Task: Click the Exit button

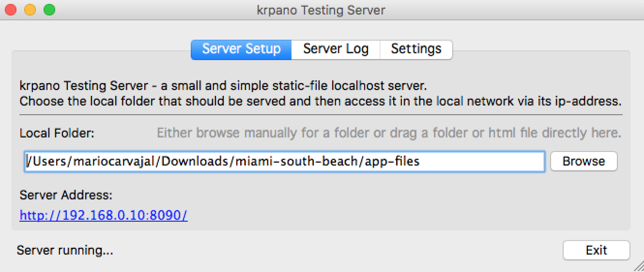Action: [x=596, y=250]
